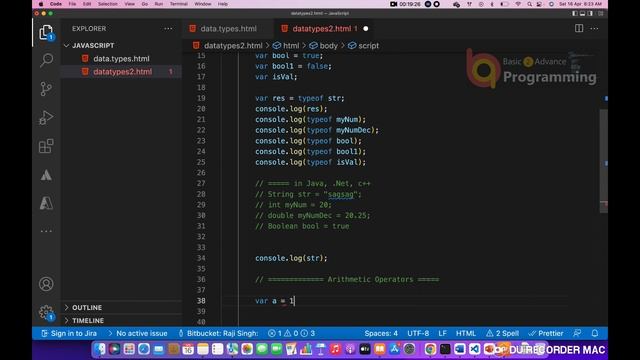Click the feedback icon in status bar
Viewport: 640px width, 360px height.
click(x=577, y=333)
